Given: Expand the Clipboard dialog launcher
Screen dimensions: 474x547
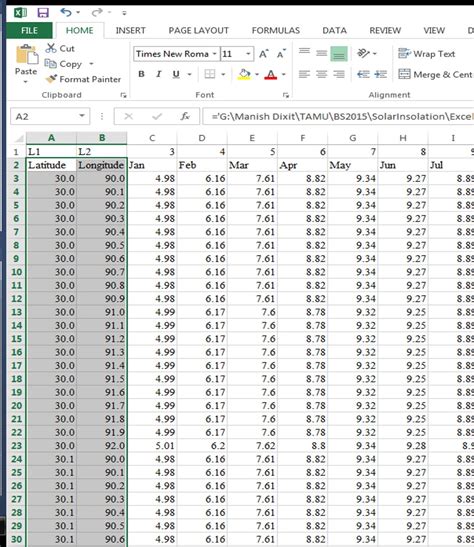Looking at the screenshot, I should pos(123,95).
